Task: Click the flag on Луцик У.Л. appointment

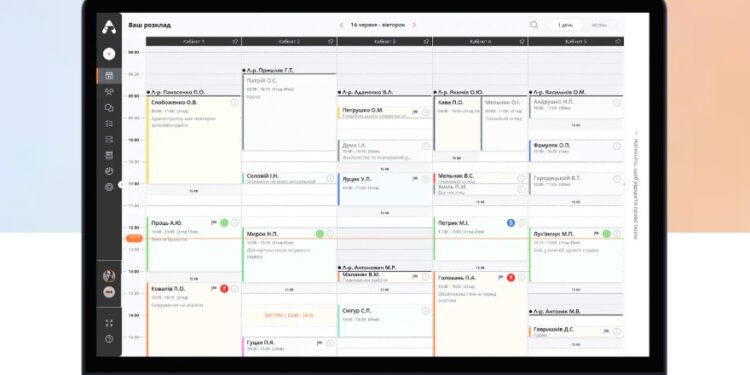Action: [415, 179]
